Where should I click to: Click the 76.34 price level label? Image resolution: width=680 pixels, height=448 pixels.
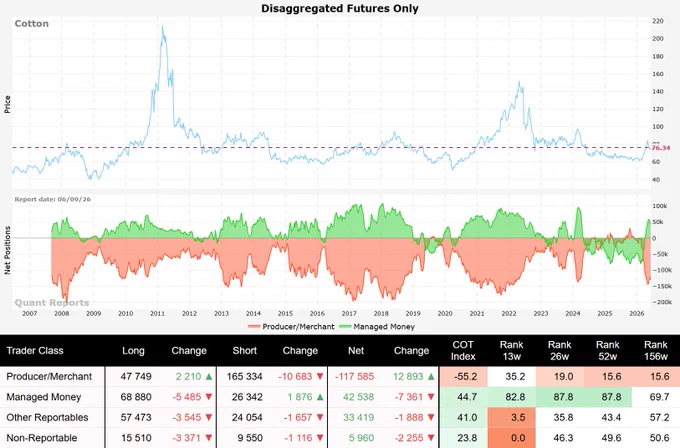[x=660, y=148]
